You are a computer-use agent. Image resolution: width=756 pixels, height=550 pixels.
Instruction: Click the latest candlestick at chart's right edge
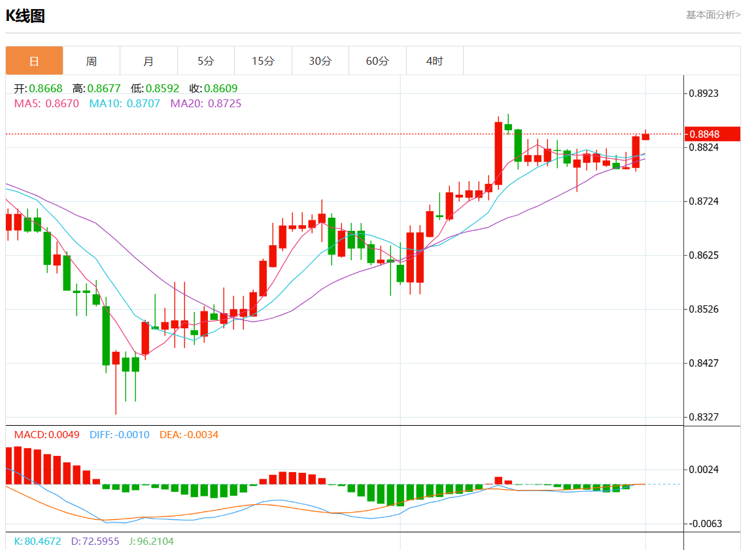[645, 136]
